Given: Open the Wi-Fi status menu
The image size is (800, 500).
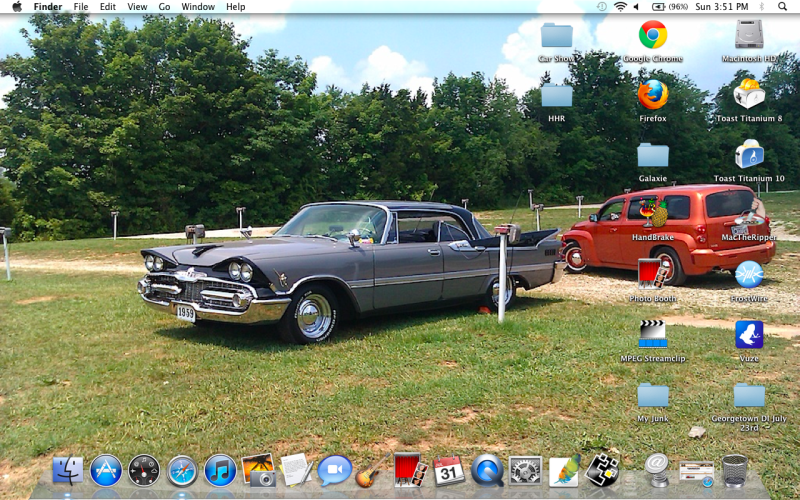Looking at the screenshot, I should tap(620, 7).
